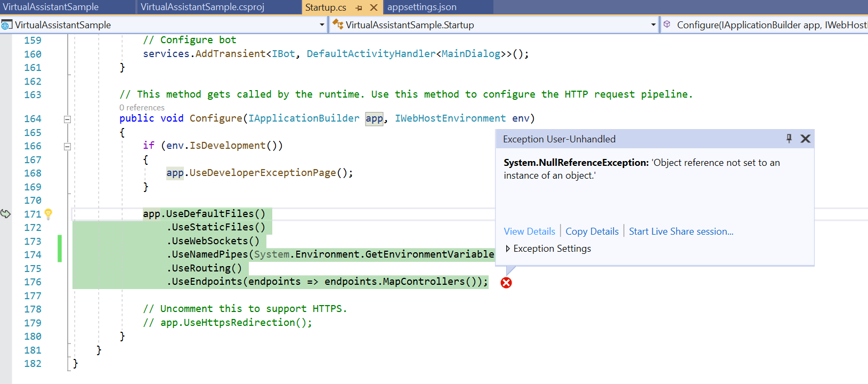This screenshot has height=384, width=868.
Task: Click .UseWebSockets() on line 173
Action: point(213,241)
